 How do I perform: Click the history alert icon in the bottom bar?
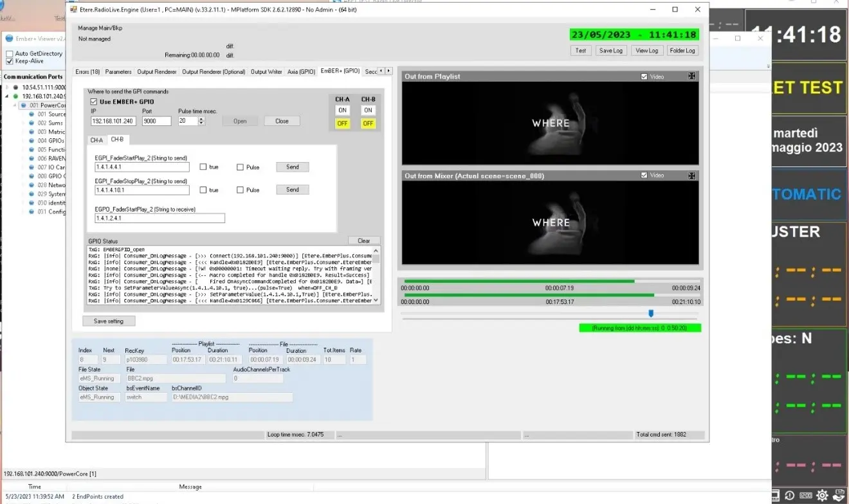(789, 496)
